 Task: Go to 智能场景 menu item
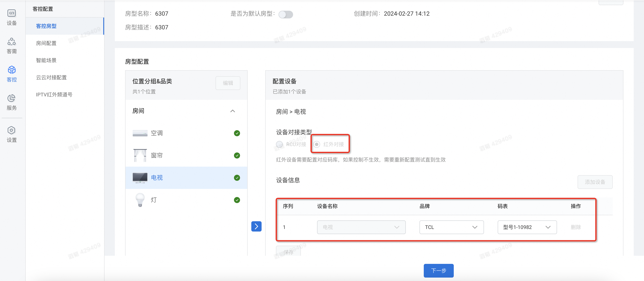46,60
